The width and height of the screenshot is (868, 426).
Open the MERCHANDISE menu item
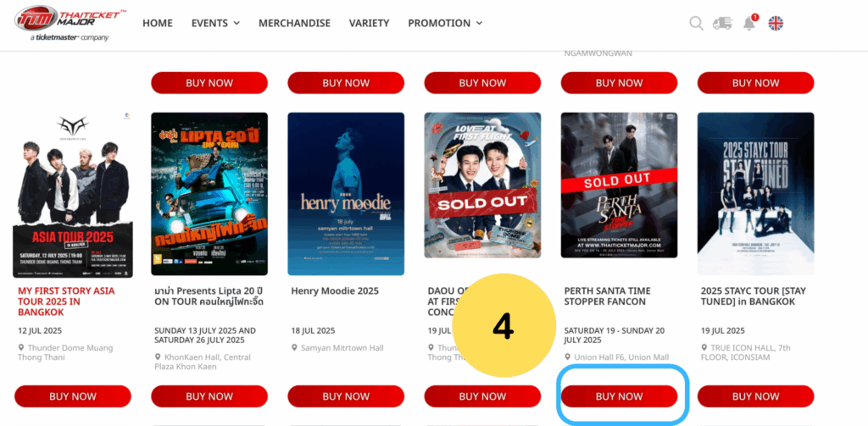point(294,23)
